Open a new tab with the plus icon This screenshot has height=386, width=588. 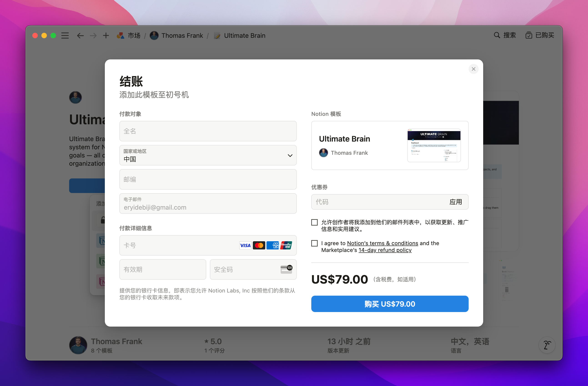tap(106, 36)
